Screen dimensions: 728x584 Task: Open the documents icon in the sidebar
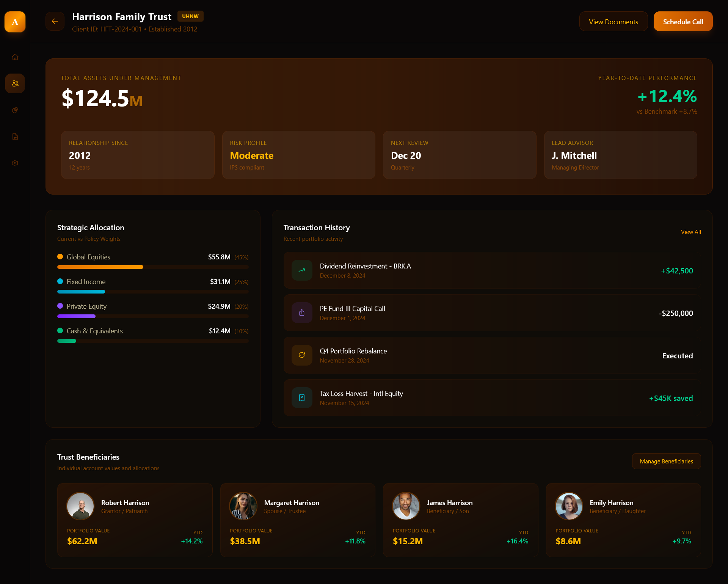point(15,137)
